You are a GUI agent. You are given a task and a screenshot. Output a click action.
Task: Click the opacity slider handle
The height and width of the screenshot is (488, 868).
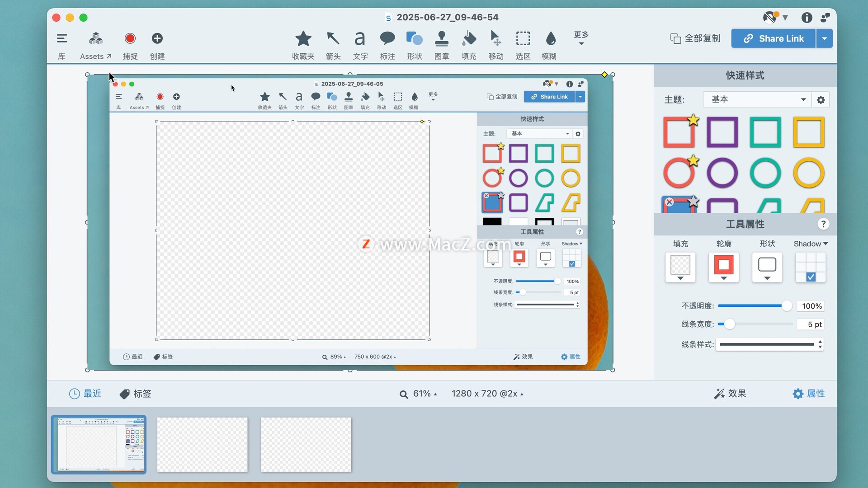pyautogui.click(x=787, y=306)
